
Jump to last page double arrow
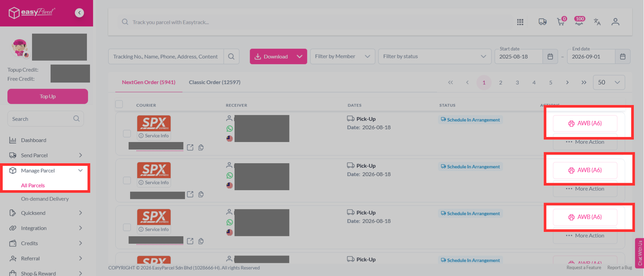tap(584, 82)
